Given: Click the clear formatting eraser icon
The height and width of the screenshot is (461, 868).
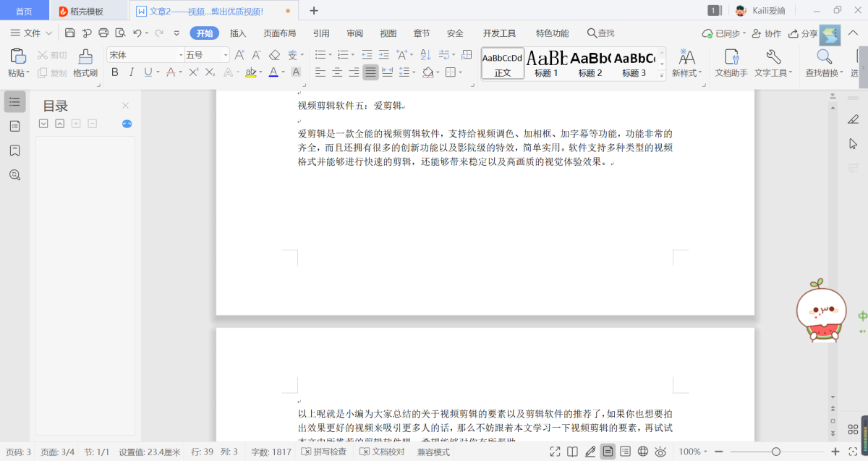Looking at the screenshot, I should [274, 55].
